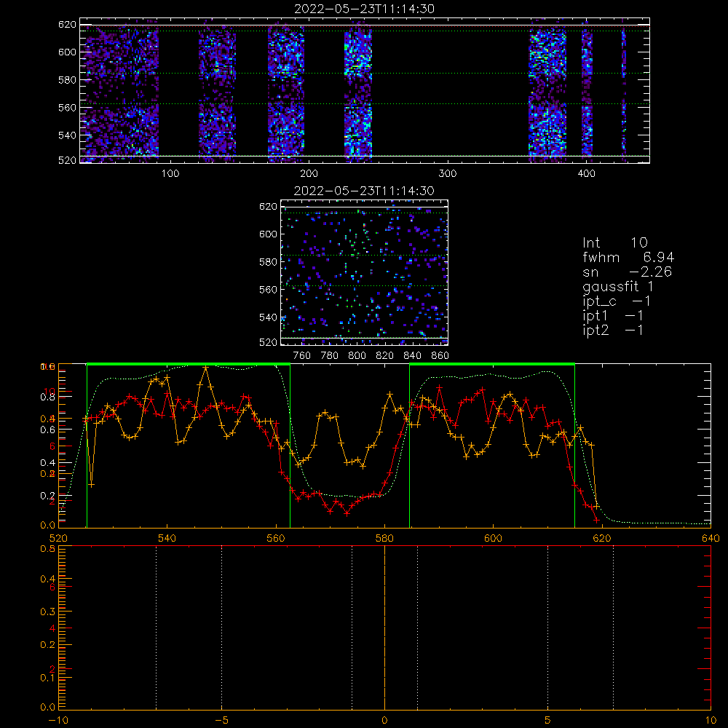Click y-axis label 580 on top spectrogram
Viewport: 728px width, 728px height.
point(67,80)
